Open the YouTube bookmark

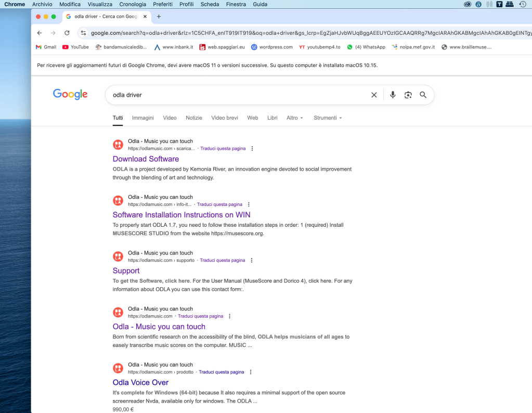[x=75, y=47]
